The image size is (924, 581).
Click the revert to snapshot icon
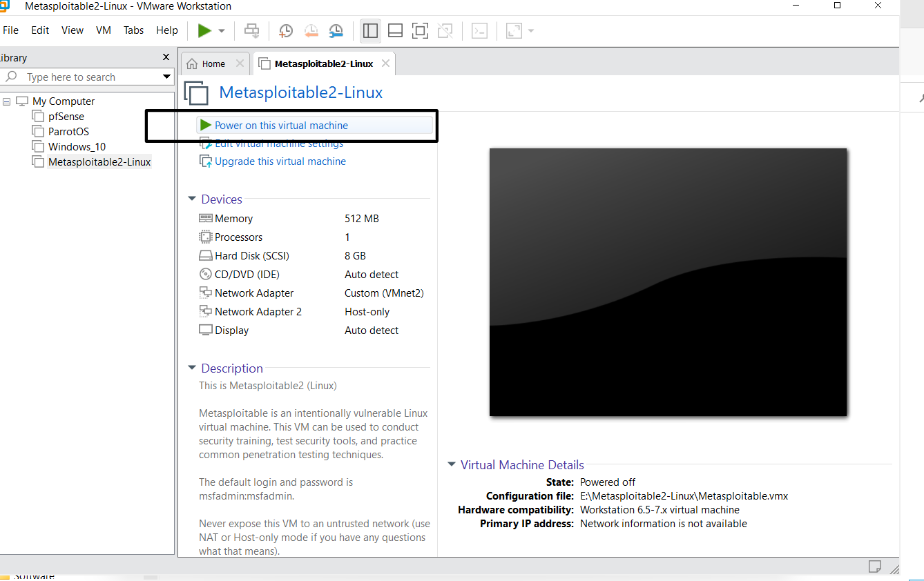311,30
